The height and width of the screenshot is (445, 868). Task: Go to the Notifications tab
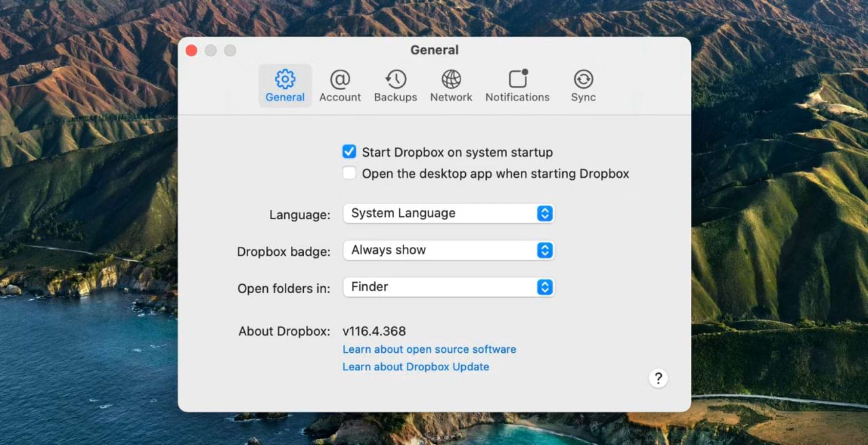tap(517, 85)
